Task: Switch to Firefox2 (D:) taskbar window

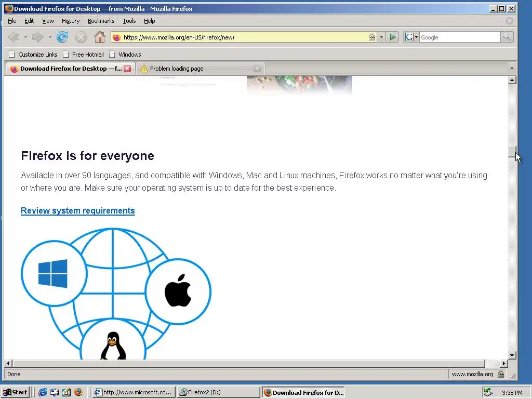Action: point(219,392)
